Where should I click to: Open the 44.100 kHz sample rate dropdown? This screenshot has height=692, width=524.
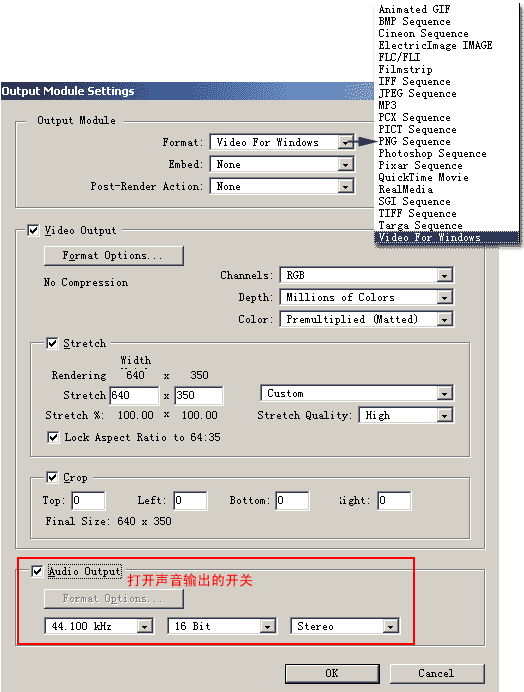click(99, 626)
